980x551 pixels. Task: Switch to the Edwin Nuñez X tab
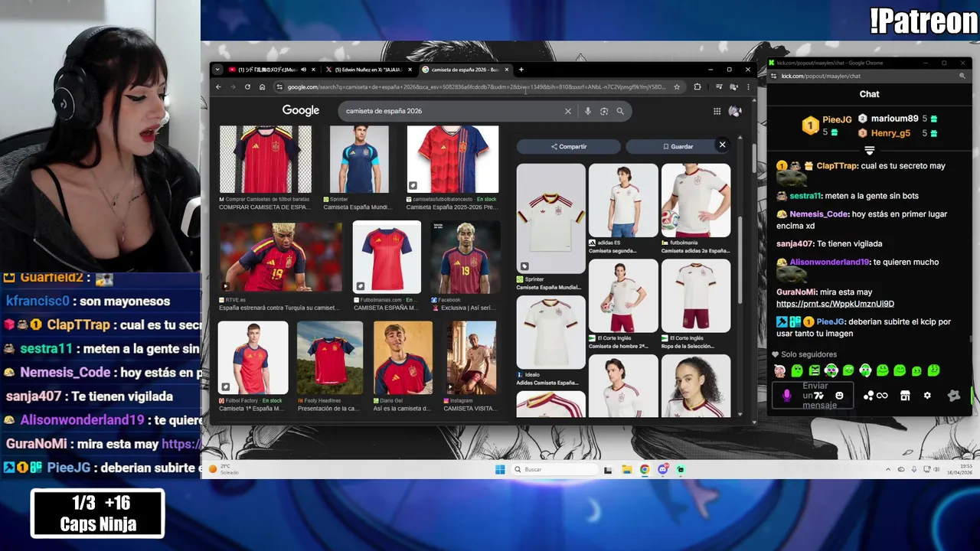point(369,70)
